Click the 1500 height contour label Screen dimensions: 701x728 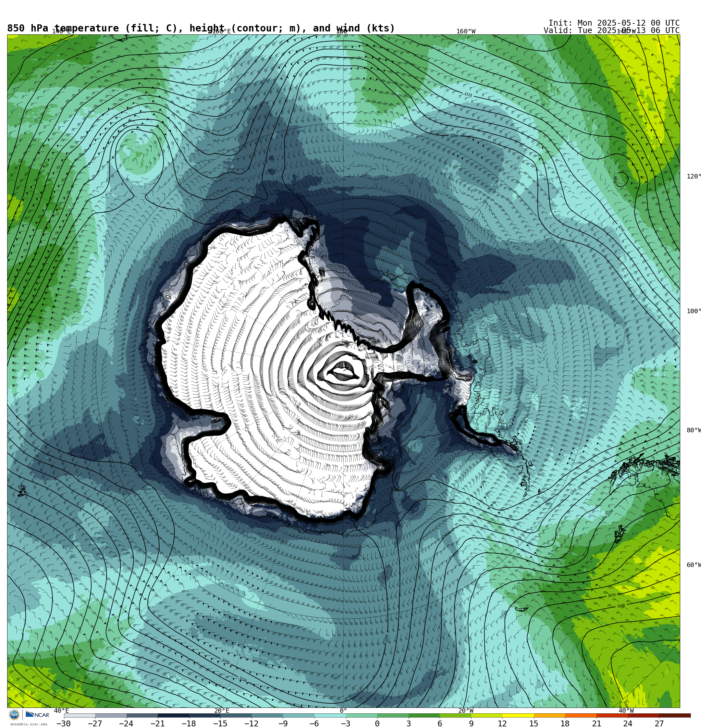point(621,606)
